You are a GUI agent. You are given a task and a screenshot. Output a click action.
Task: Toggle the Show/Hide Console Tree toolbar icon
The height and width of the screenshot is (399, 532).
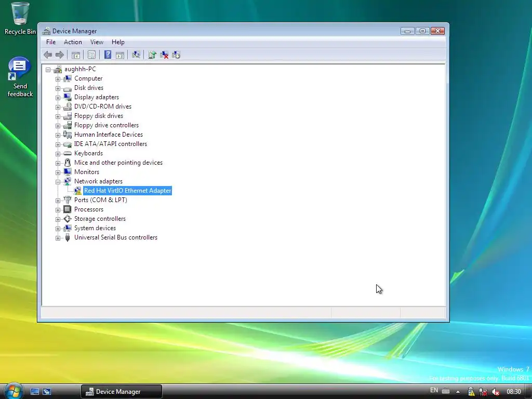tap(76, 55)
